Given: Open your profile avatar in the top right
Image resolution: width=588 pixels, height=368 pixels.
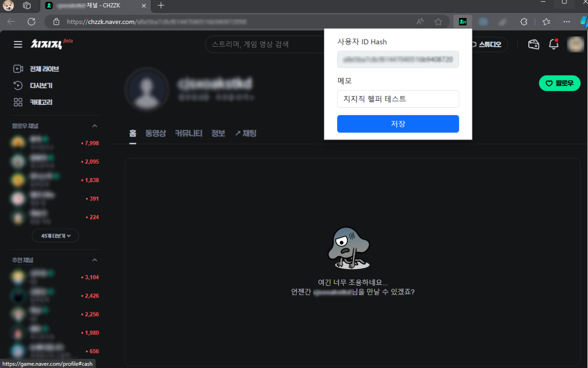Looking at the screenshot, I should (576, 44).
